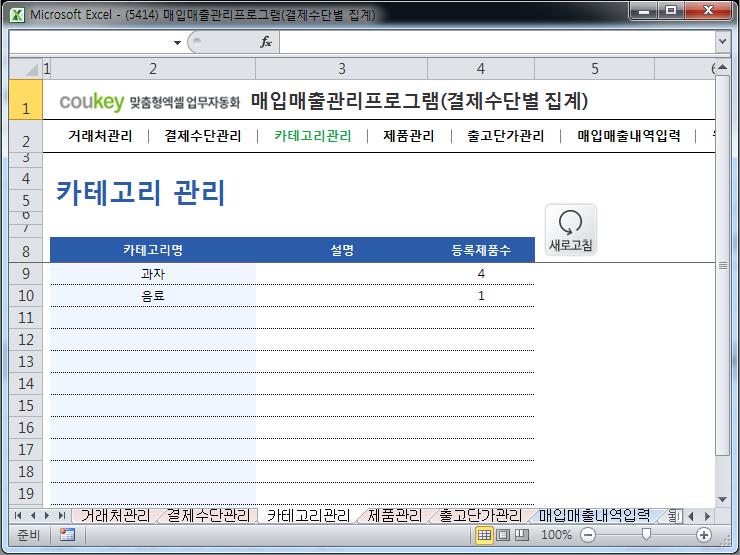
Task: Click the 등록제품수 column header
Action: [481, 250]
